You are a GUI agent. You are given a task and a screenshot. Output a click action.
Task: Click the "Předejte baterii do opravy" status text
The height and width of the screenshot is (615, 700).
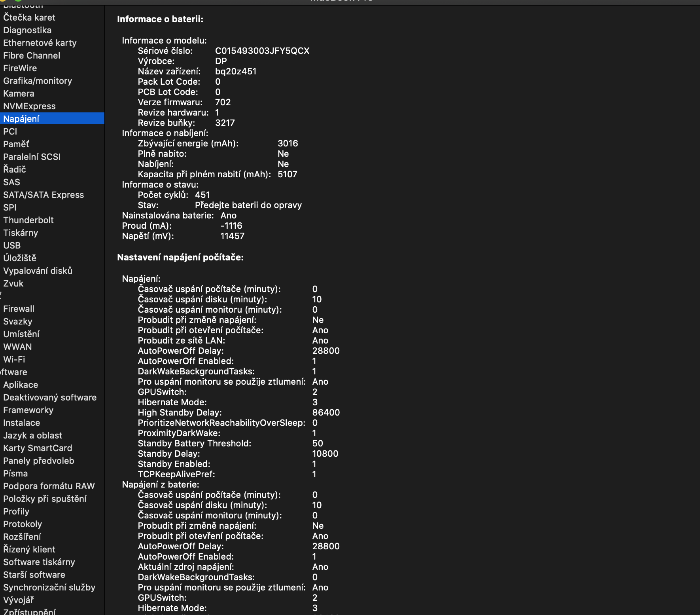click(x=248, y=205)
